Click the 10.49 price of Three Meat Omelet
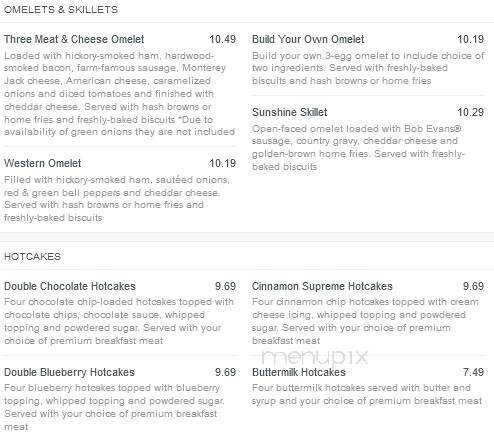Viewport: 494px width, 440px height. (x=222, y=39)
